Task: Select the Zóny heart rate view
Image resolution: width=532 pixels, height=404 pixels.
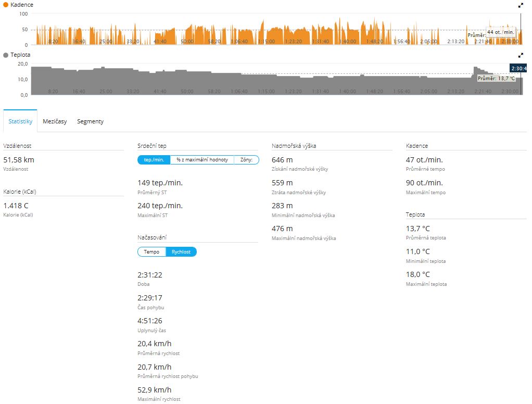Action: click(x=246, y=160)
